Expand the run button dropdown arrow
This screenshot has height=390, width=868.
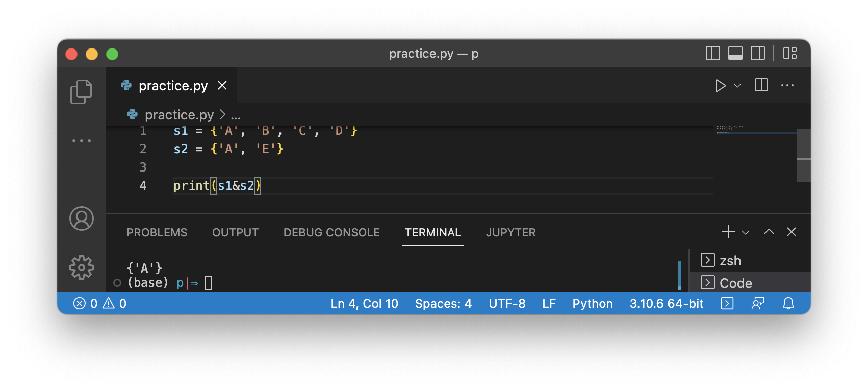click(x=737, y=86)
